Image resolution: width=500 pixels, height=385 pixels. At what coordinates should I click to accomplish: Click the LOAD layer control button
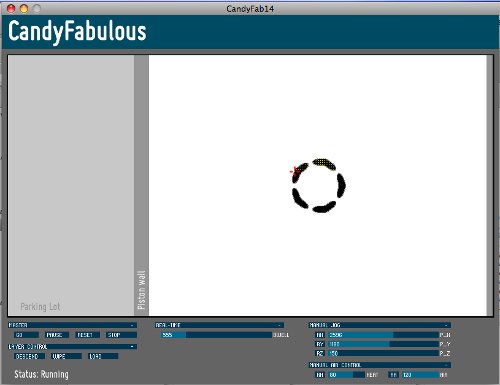click(103, 356)
